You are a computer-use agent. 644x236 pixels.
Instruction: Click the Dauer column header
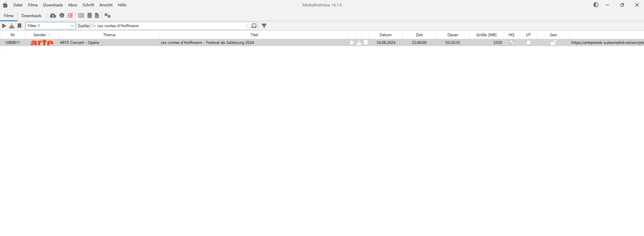453,35
